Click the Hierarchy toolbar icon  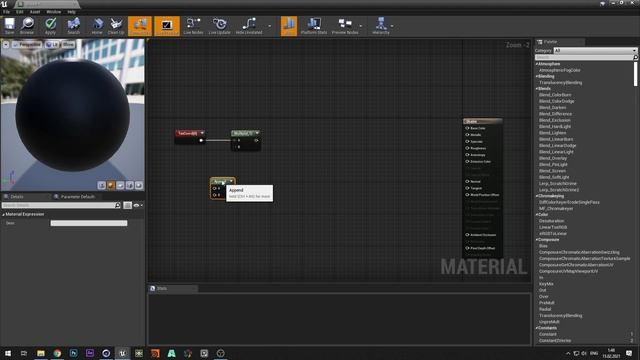381,26
